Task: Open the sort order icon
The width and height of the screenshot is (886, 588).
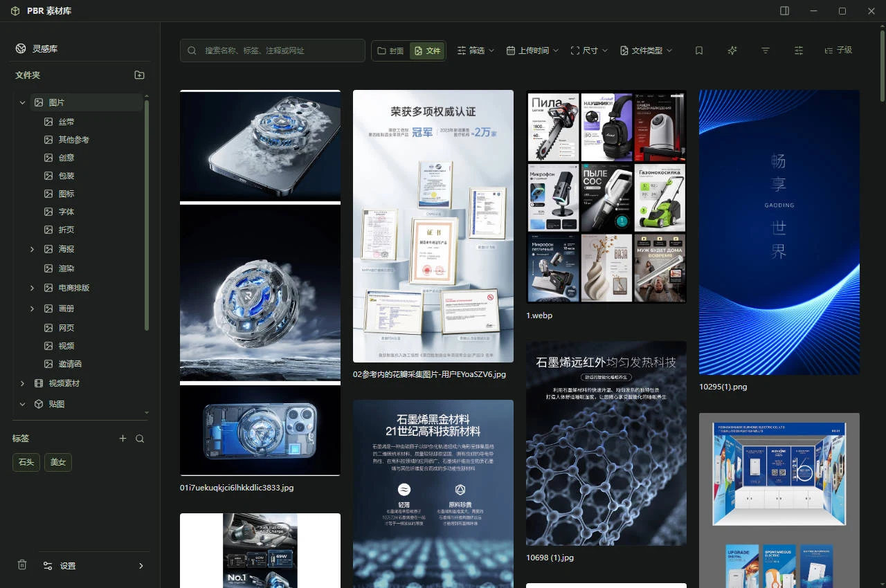Action: point(766,50)
